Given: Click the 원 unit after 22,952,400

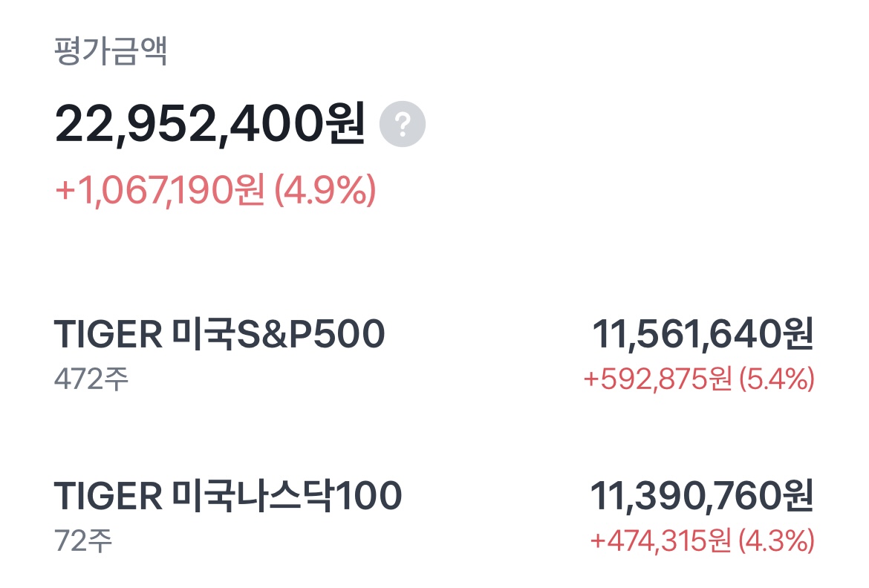Looking at the screenshot, I should pyautogui.click(x=345, y=125).
